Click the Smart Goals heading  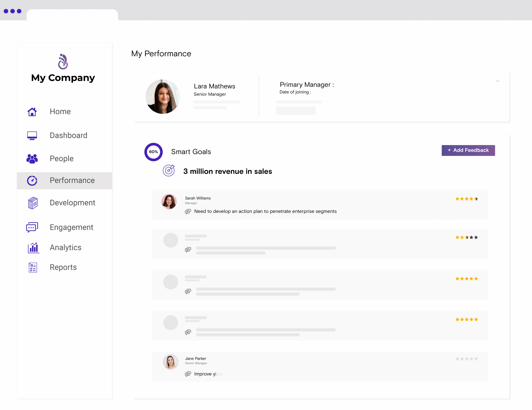[191, 152]
